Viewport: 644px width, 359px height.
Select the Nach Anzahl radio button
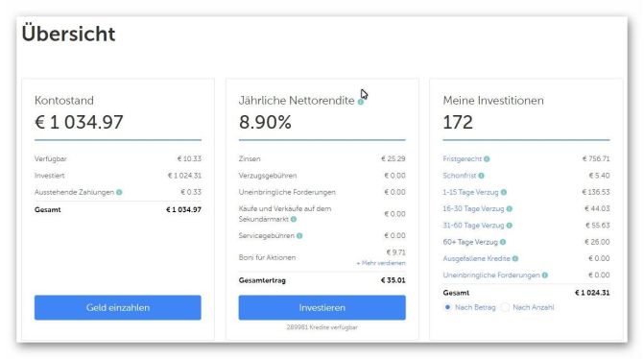[505, 307]
